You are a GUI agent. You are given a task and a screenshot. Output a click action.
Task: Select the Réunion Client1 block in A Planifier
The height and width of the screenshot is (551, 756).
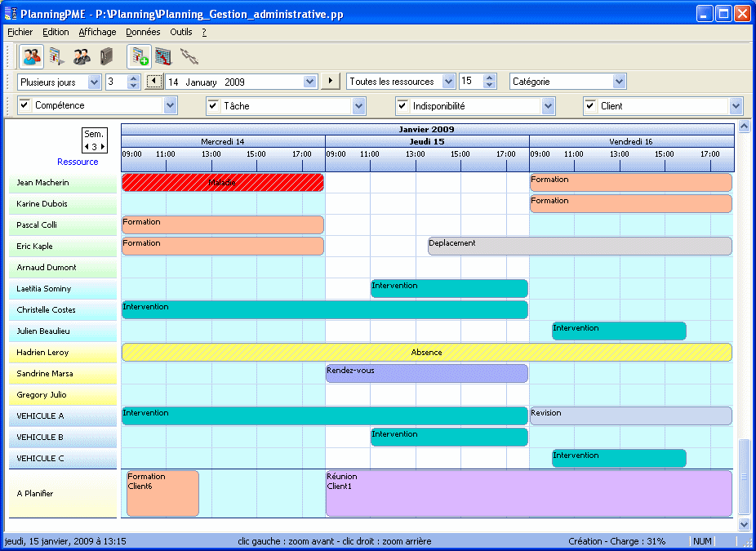529,493
